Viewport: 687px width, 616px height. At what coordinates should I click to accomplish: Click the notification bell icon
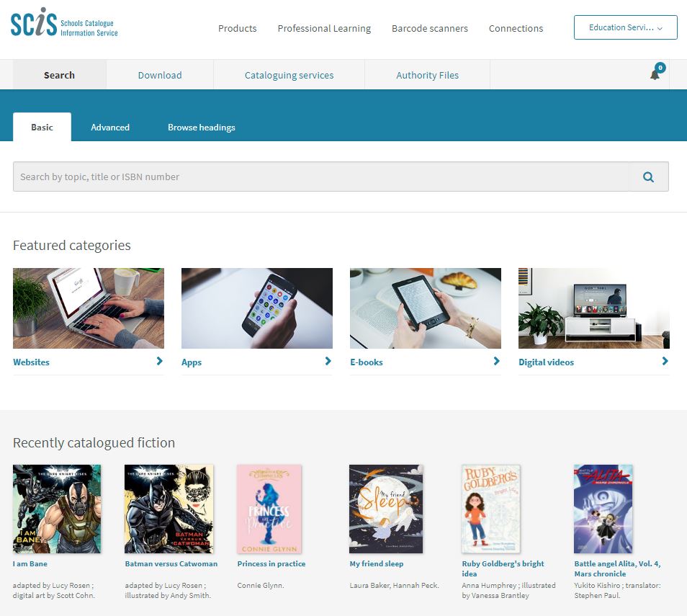coord(655,74)
